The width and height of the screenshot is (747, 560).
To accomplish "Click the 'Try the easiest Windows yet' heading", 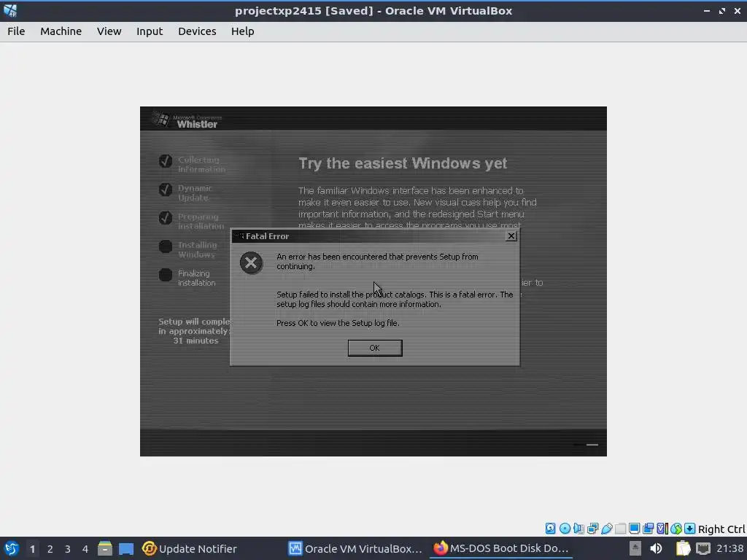I will [x=403, y=163].
